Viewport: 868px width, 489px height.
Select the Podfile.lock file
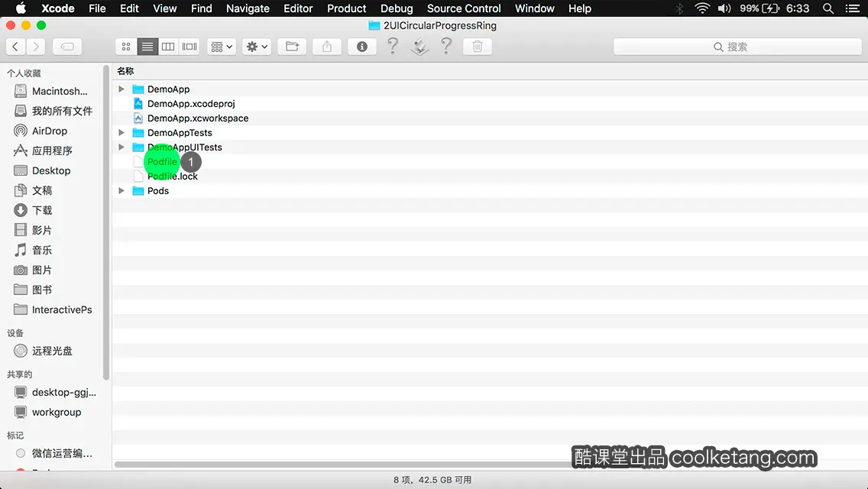(x=172, y=176)
